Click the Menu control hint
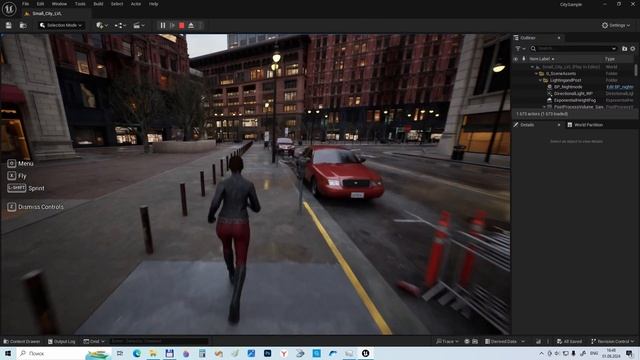The width and height of the screenshot is (640, 360). click(x=20, y=163)
